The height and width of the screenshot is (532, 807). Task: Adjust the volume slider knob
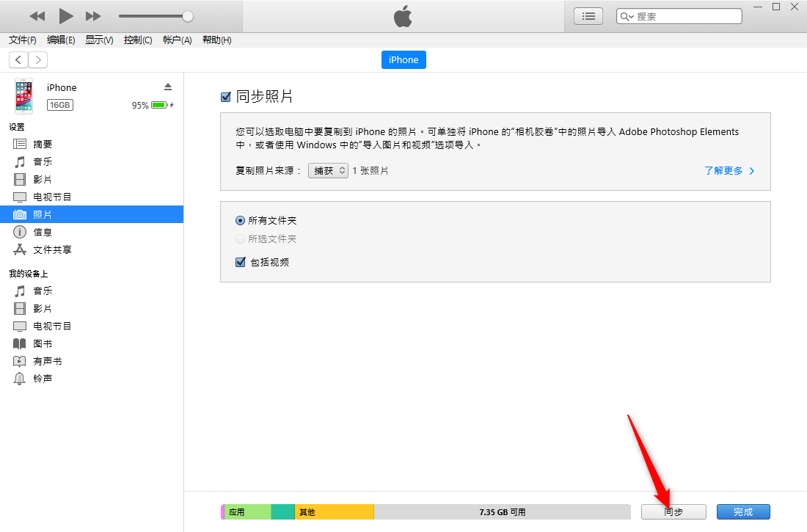188,16
